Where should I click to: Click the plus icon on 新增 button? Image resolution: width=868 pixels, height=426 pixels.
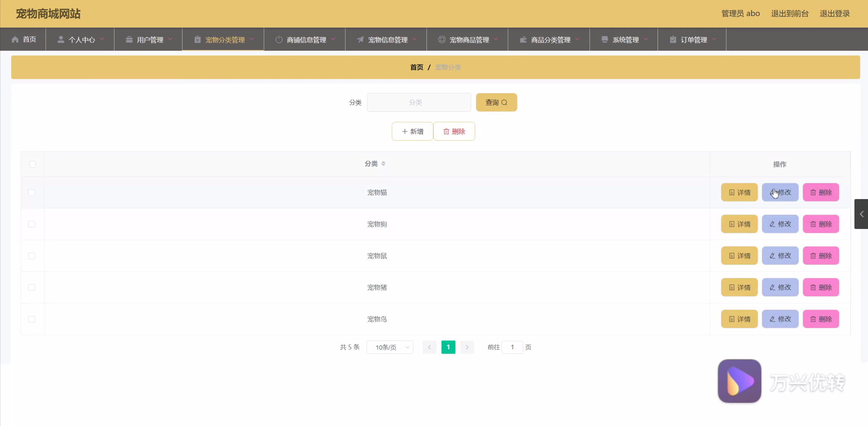404,131
